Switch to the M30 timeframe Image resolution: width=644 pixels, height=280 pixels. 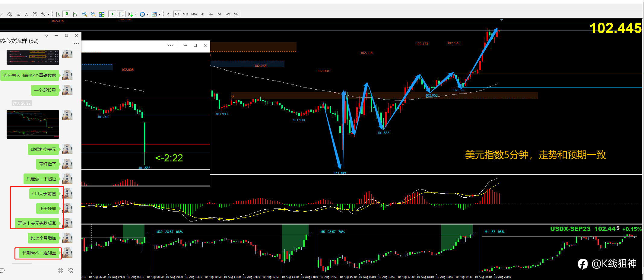pyautogui.click(x=194, y=14)
